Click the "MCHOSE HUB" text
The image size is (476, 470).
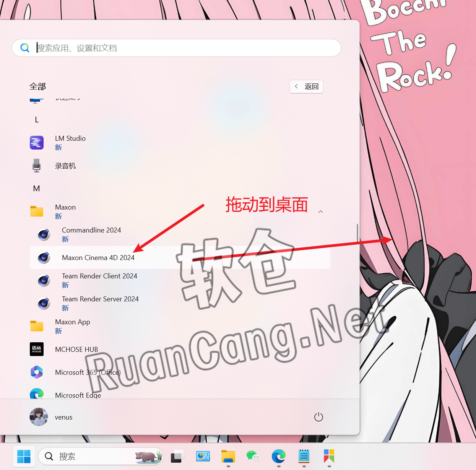76,350
